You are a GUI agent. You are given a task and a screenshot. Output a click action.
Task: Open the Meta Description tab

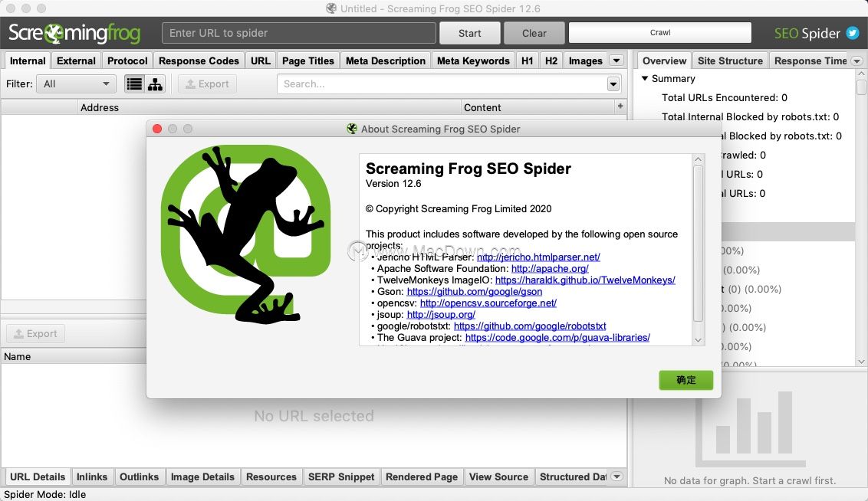[x=386, y=61]
